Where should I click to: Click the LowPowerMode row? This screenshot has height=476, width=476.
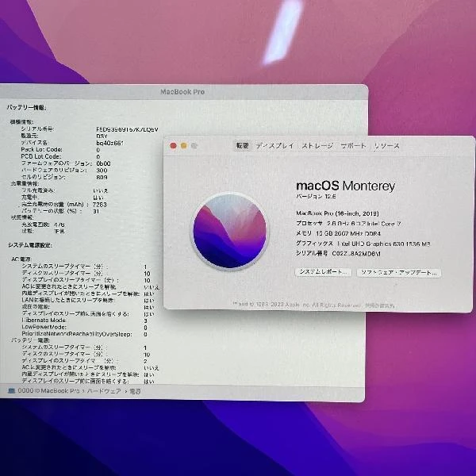tap(85, 327)
